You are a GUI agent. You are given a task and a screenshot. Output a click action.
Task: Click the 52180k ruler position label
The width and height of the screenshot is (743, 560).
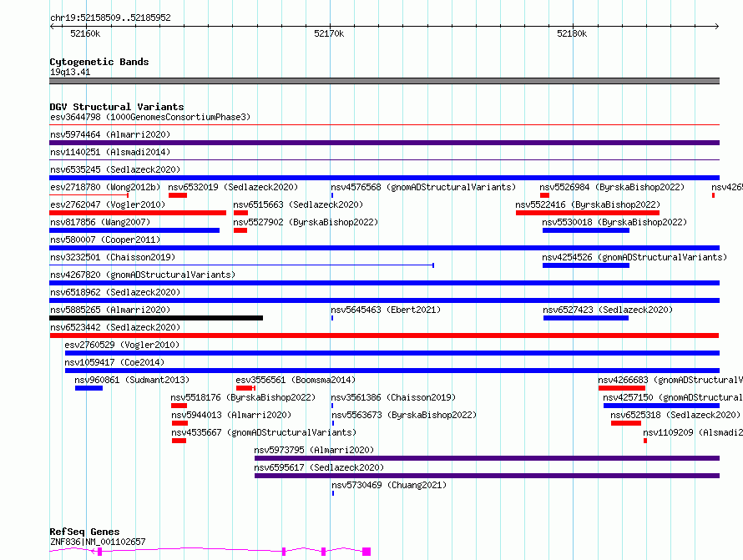572,33
